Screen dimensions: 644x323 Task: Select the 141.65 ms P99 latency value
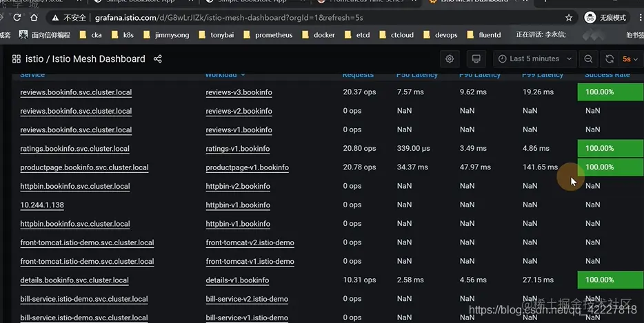pyautogui.click(x=540, y=167)
